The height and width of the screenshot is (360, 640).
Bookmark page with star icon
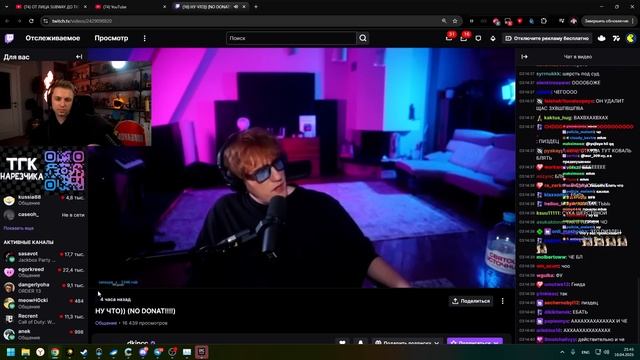(x=455, y=21)
